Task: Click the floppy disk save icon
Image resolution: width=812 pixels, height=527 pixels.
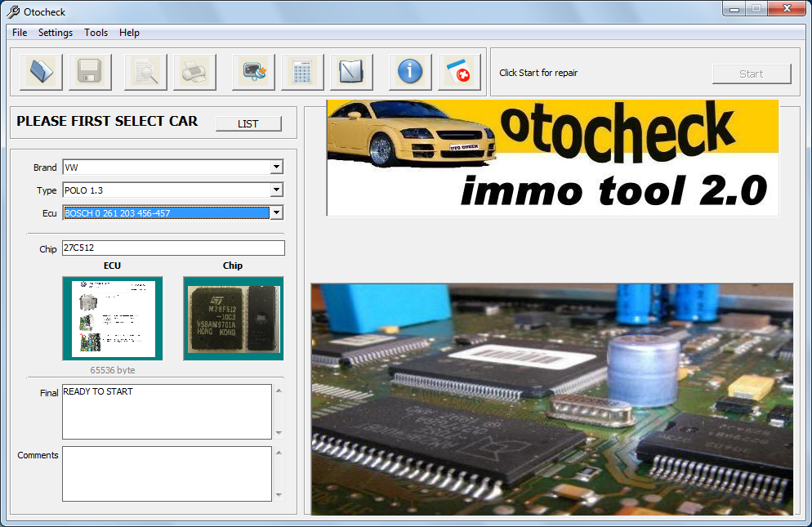Action: (90, 73)
